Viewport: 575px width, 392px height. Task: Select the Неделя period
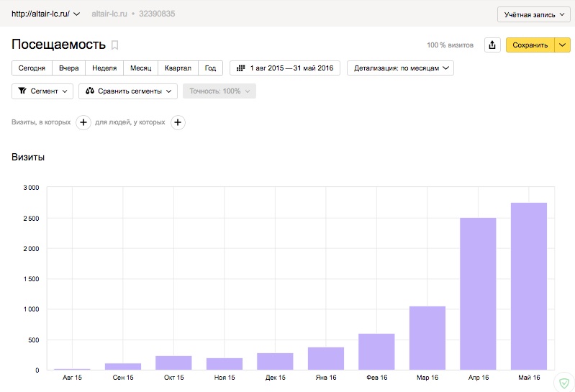[x=104, y=68]
